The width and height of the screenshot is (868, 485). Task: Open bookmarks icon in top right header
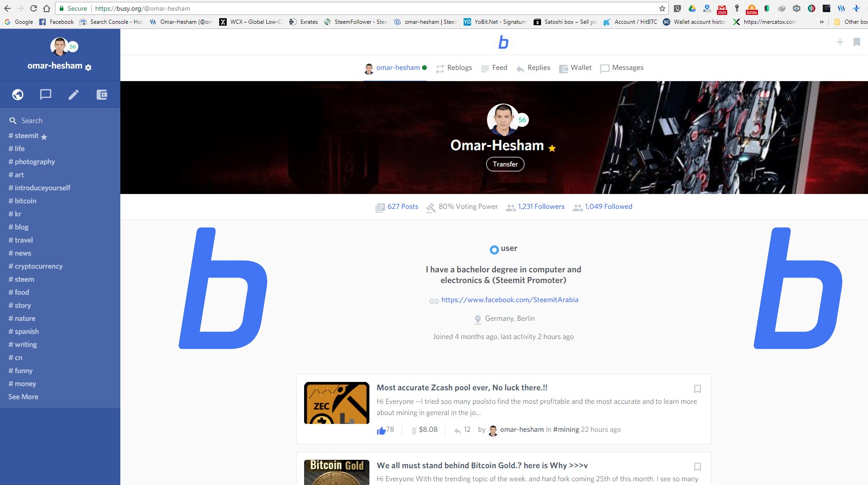tap(857, 42)
